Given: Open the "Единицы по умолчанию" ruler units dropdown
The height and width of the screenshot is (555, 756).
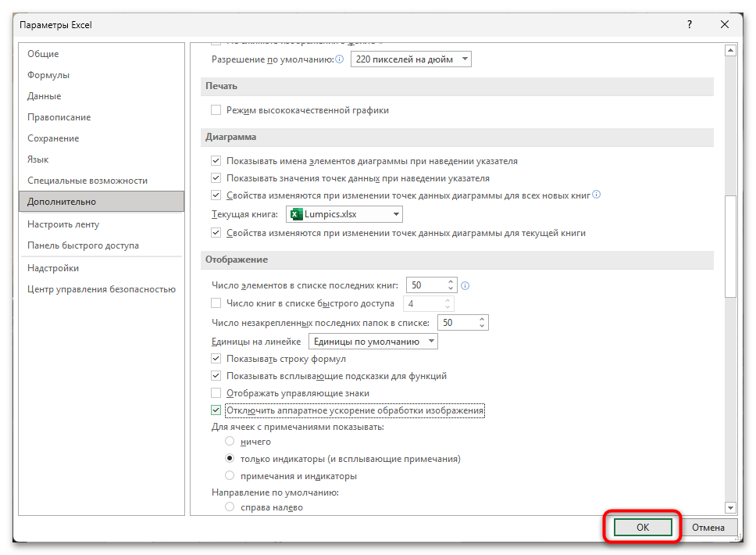Looking at the screenshot, I should pyautogui.click(x=373, y=342).
